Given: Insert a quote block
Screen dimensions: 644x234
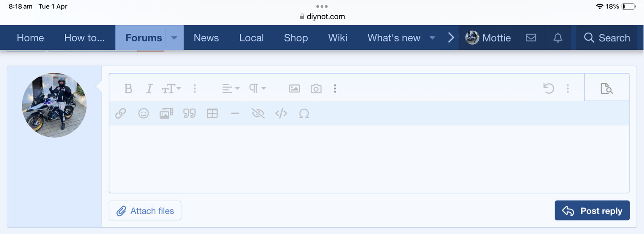Looking at the screenshot, I should click(189, 114).
